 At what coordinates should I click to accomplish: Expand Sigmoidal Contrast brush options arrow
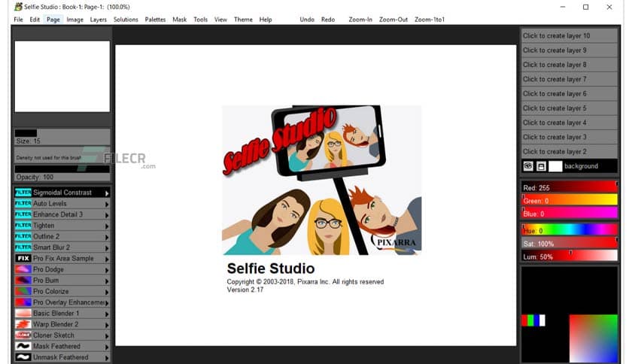point(107,193)
